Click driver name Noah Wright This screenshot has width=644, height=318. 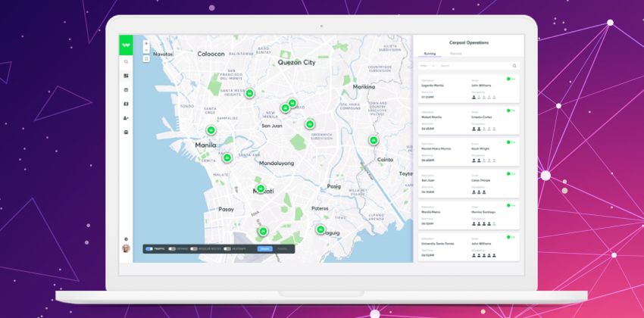click(479, 149)
